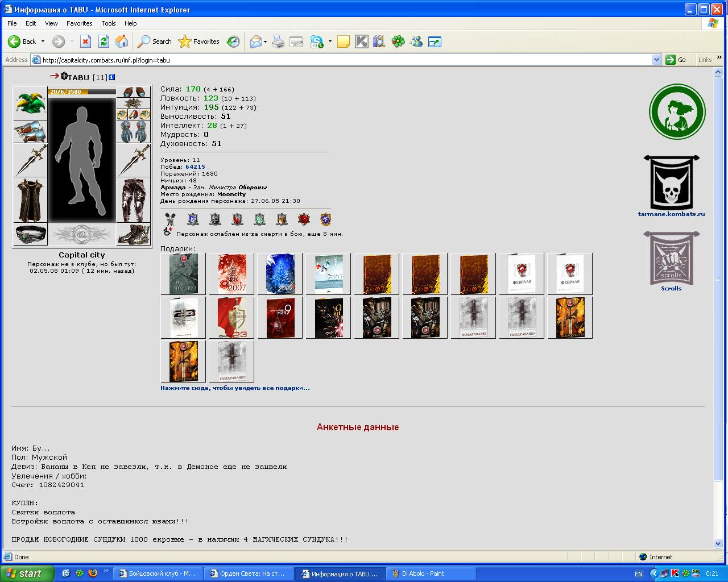Viewport: 728px width, 582px height.
Task: Select the leather boots equipment slot
Action: pos(134,234)
